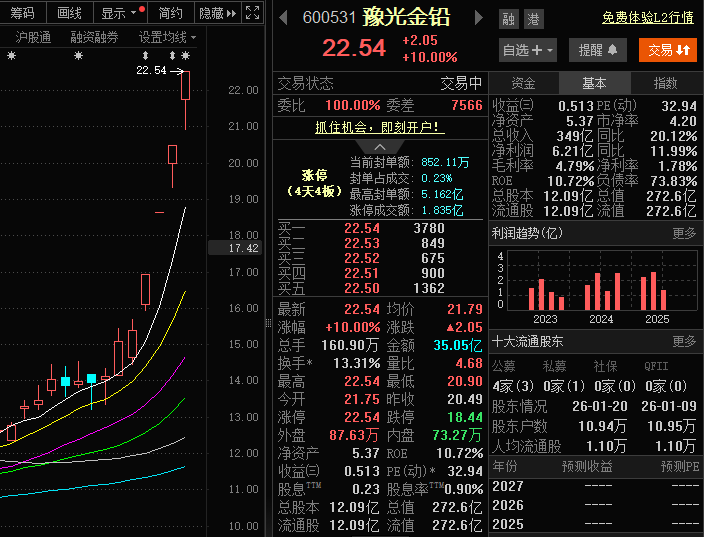Click 更多 next to 利润趋势
The height and width of the screenshot is (537, 704).
[684, 233]
